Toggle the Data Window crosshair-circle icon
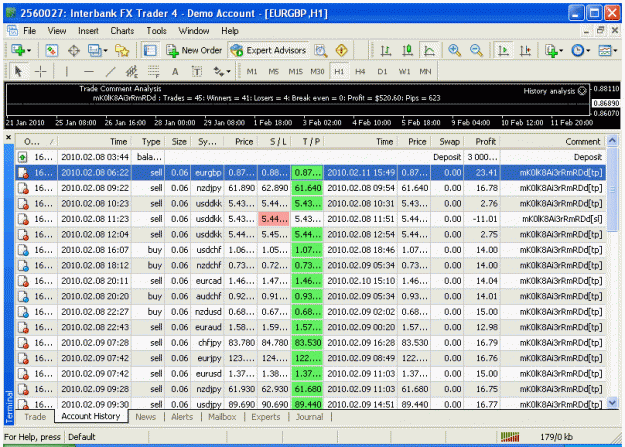625x447 pixels. (74, 50)
